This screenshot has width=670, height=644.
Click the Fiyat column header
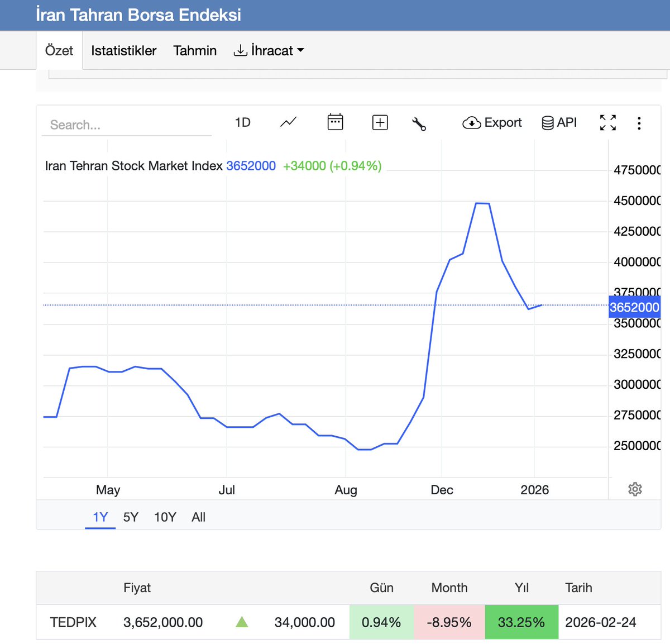(137, 588)
